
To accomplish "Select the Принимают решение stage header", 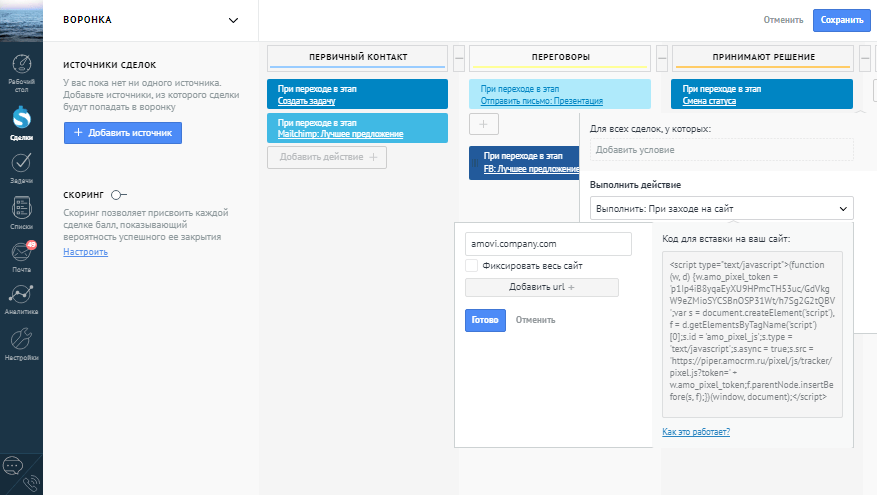I will point(763,57).
